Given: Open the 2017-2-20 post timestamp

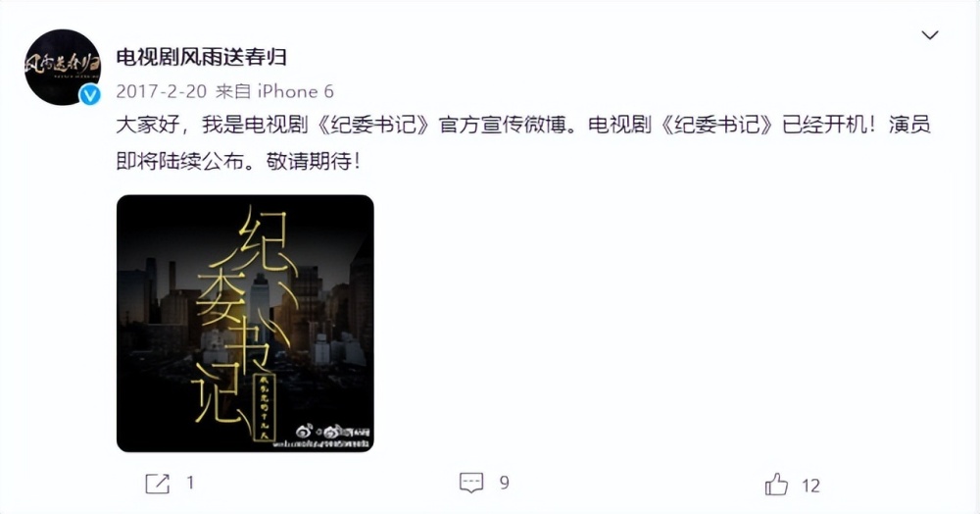Looking at the screenshot, I should 162,91.
